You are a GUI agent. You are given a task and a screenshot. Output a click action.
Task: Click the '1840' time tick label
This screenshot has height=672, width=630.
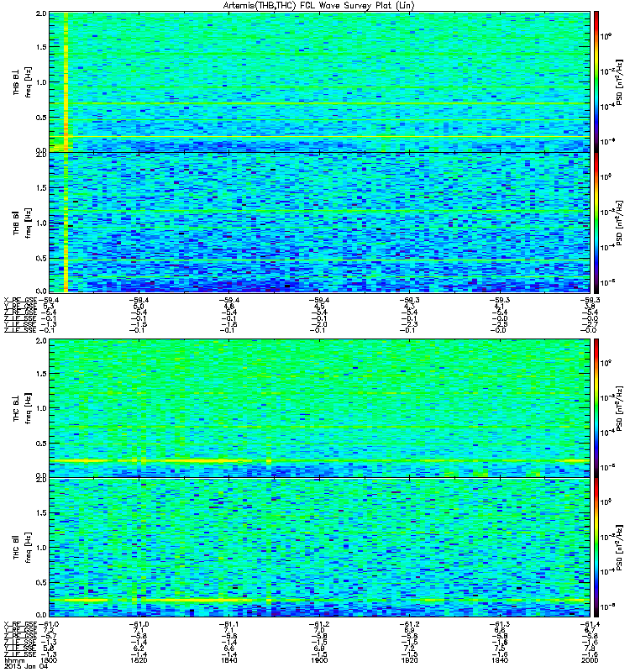pos(228,660)
